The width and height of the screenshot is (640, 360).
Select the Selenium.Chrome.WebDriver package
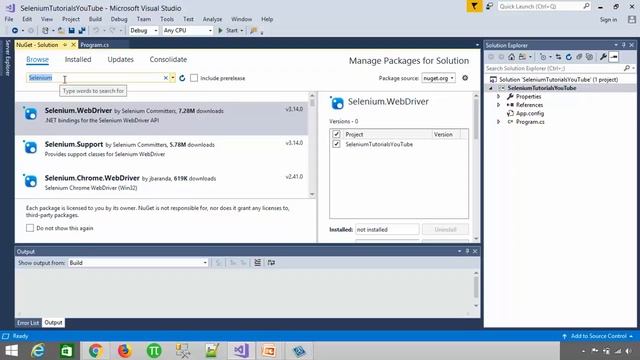pyautogui.click(x=162, y=183)
